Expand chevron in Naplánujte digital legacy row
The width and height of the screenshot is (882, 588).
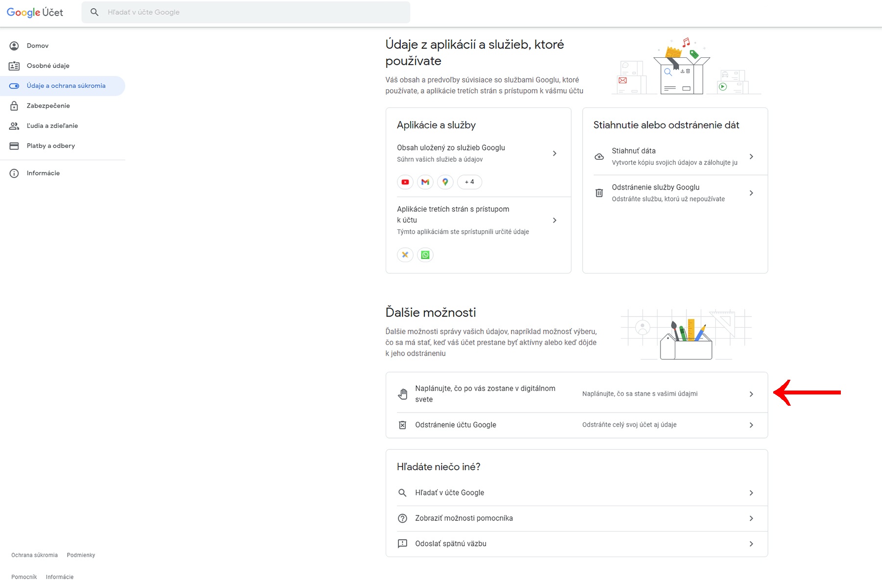click(751, 394)
